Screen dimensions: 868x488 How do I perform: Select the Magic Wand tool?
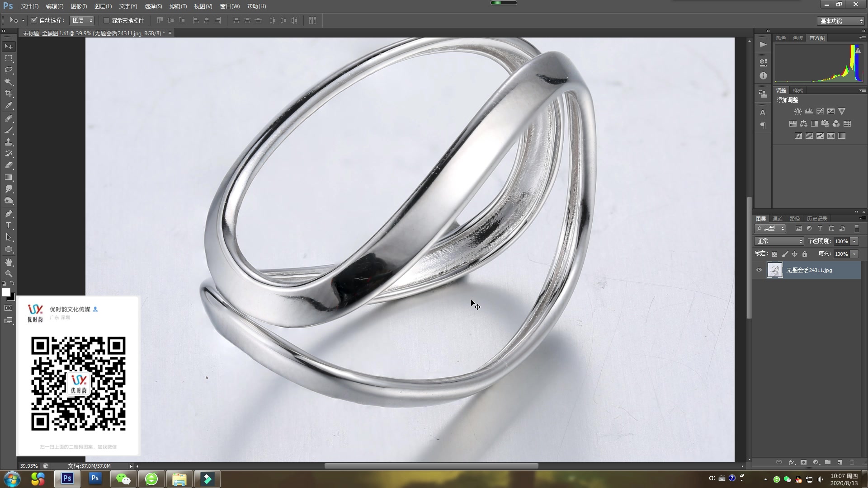pyautogui.click(x=9, y=82)
